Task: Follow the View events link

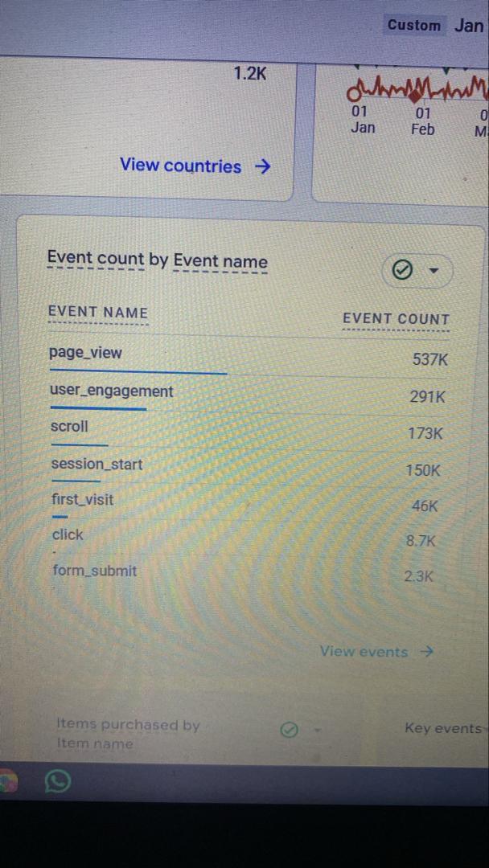Action: [x=376, y=652]
